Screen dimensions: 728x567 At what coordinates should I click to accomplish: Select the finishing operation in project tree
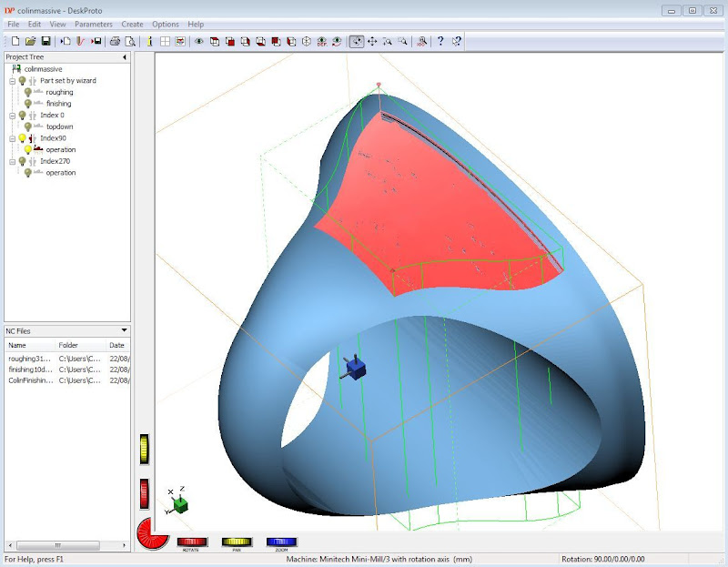pos(58,104)
